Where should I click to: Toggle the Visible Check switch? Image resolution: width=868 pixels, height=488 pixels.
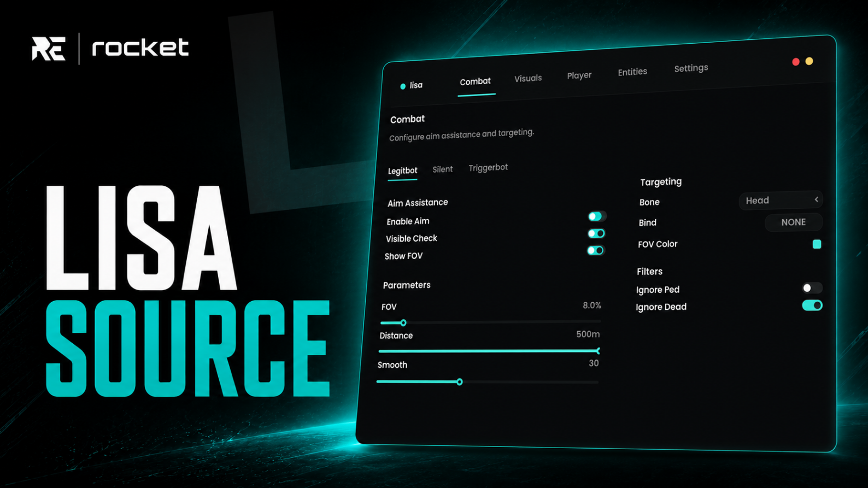click(596, 233)
